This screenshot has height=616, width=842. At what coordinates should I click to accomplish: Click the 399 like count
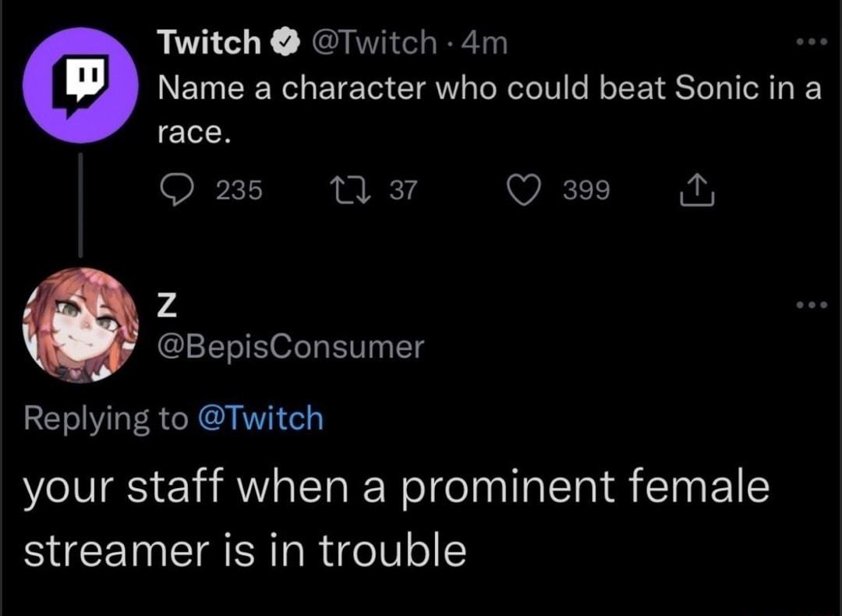[586, 189]
